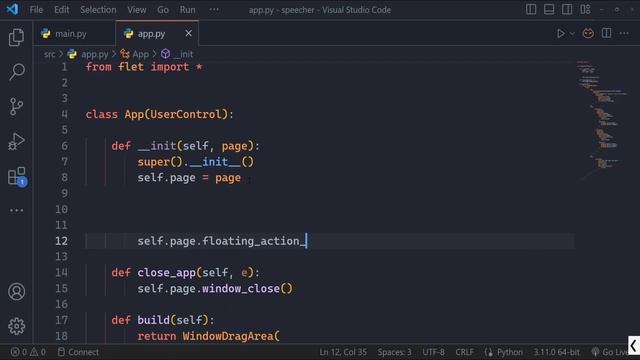
Task: Start Go Live server
Action: tap(611, 352)
